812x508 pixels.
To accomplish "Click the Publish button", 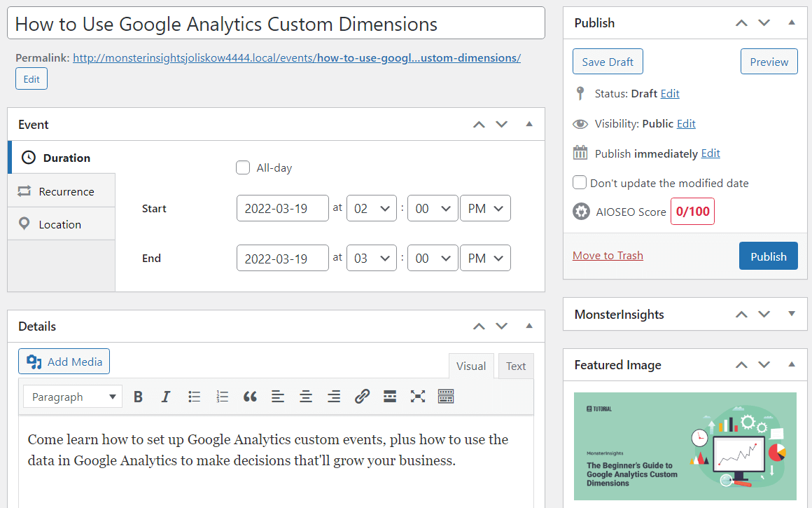I will coord(768,256).
